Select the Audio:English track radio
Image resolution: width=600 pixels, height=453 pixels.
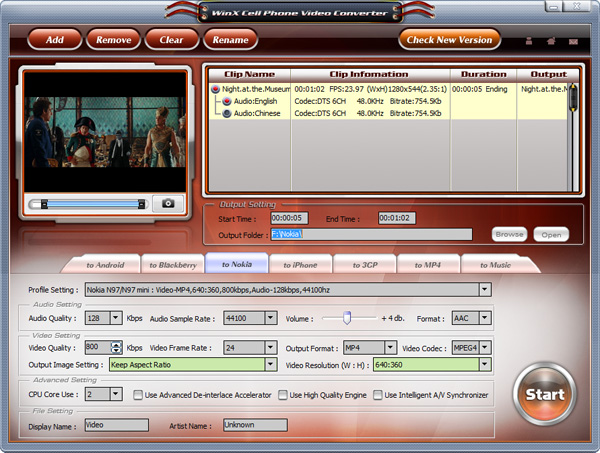point(227,101)
